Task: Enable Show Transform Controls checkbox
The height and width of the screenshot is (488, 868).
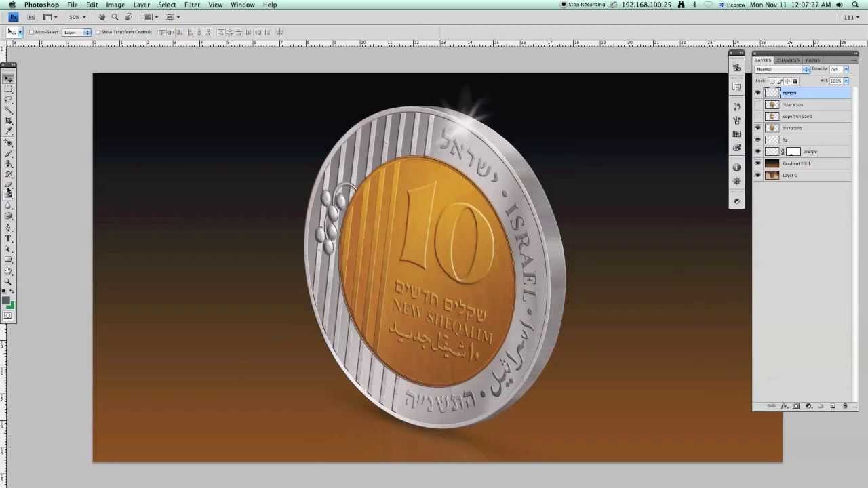Action: click(98, 32)
